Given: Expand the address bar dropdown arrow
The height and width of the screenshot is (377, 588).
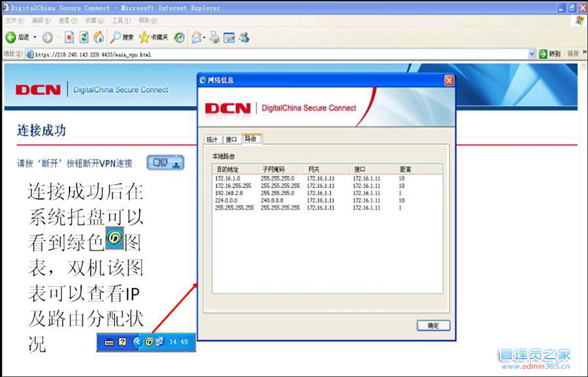Looking at the screenshot, I should tap(532, 54).
